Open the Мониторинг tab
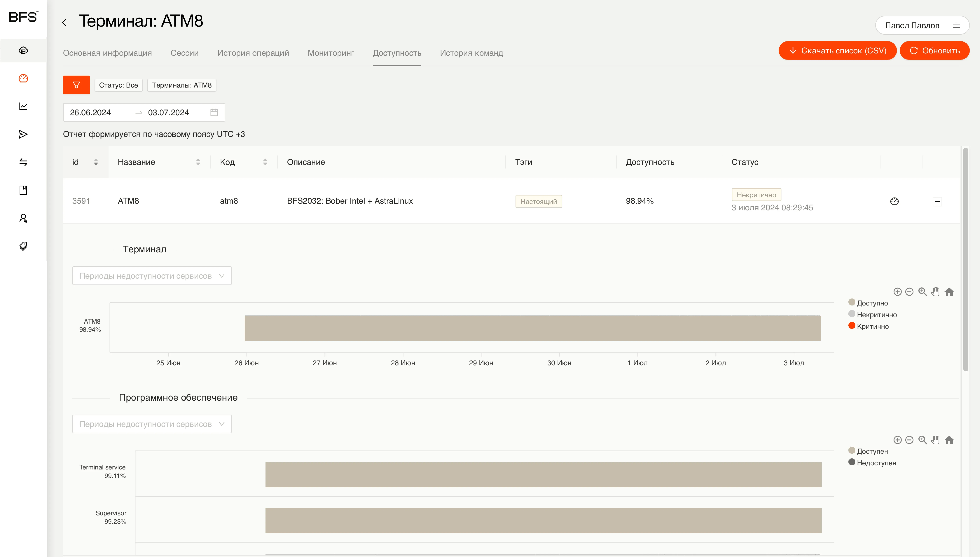Screen dimensions: 980x557 point(331,53)
